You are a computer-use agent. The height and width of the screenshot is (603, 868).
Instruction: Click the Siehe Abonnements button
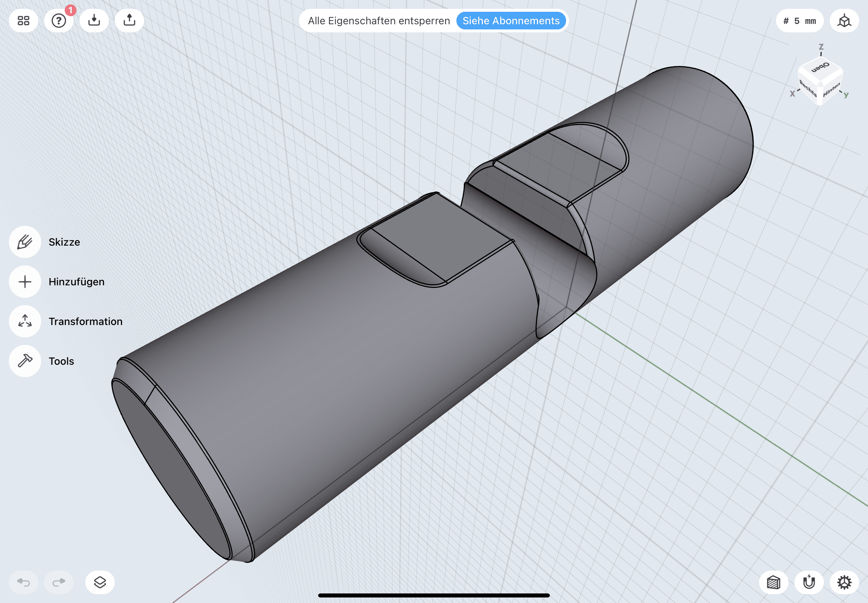pyautogui.click(x=511, y=21)
